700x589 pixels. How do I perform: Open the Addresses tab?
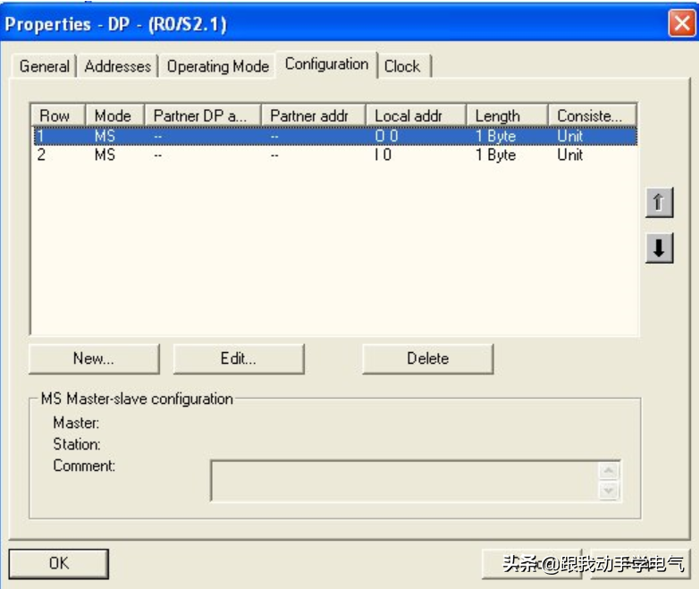click(x=118, y=66)
